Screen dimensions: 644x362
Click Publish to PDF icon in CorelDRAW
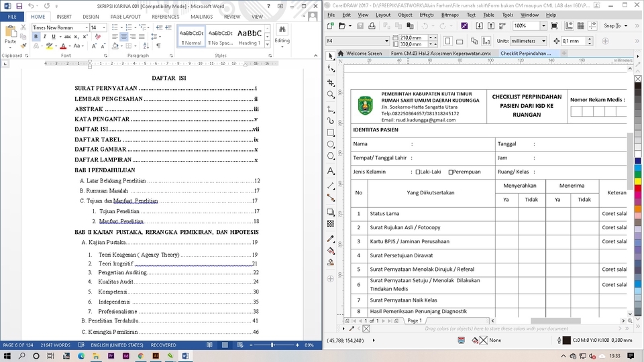[502, 26]
